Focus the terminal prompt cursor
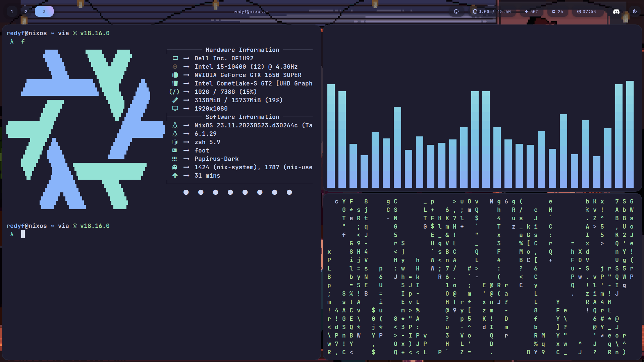This screenshot has width=644, height=362. (23, 234)
